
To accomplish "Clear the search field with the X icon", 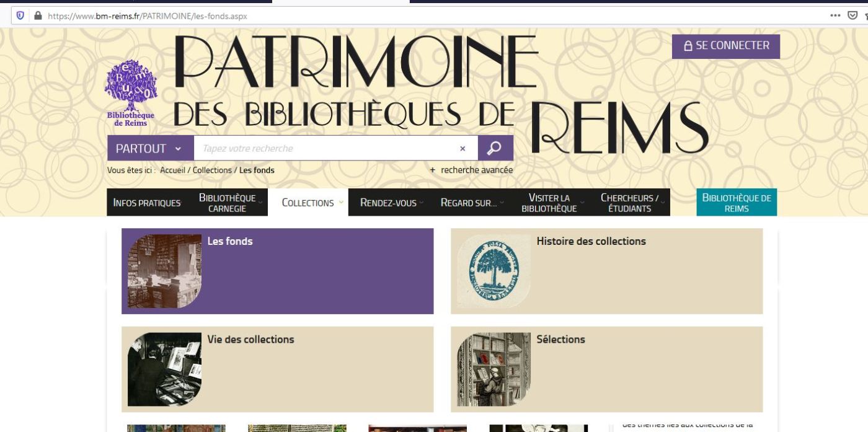I will (463, 149).
